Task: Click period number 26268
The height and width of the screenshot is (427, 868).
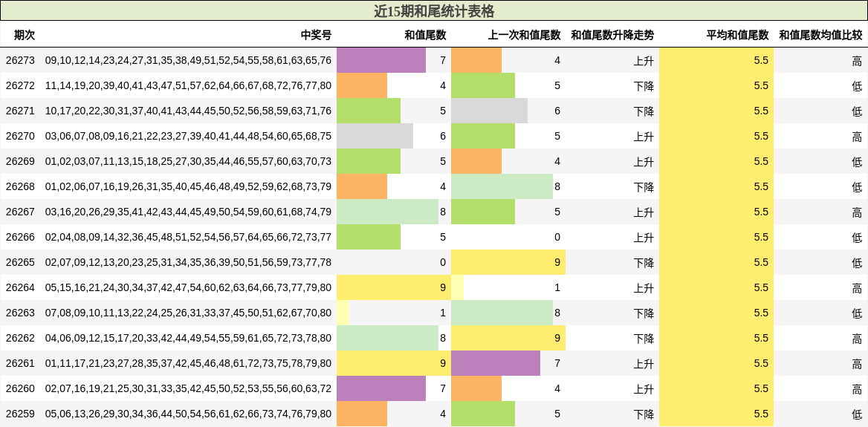Action: click(21, 187)
